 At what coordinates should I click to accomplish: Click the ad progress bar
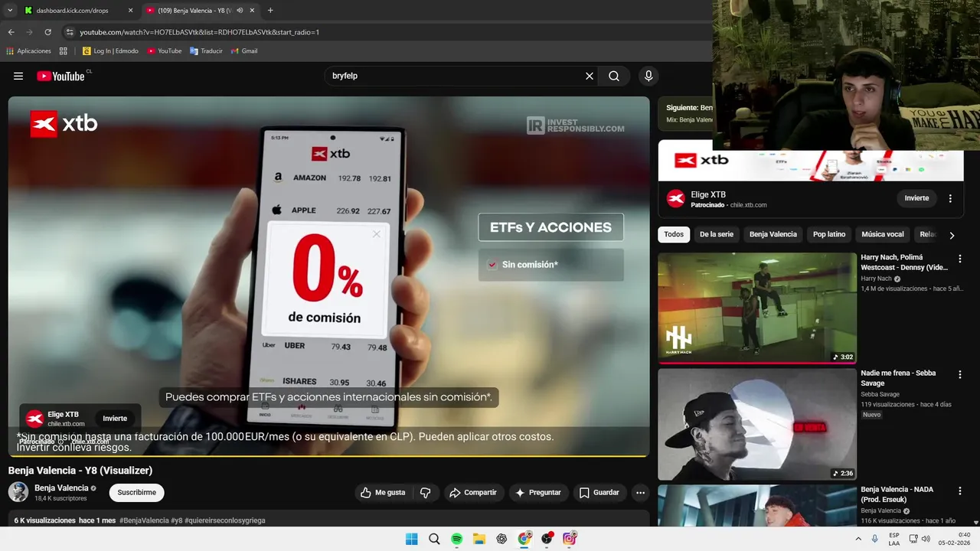click(328, 455)
